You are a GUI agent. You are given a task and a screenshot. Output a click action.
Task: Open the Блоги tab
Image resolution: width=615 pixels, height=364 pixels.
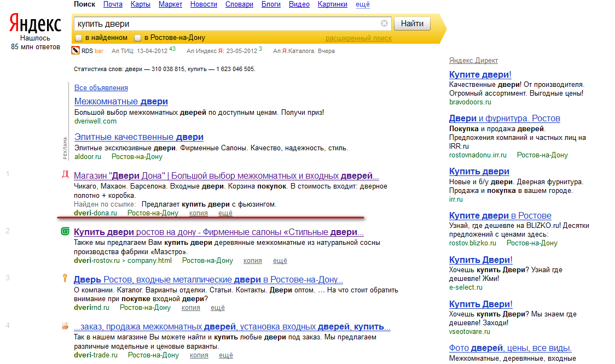pos(271,4)
